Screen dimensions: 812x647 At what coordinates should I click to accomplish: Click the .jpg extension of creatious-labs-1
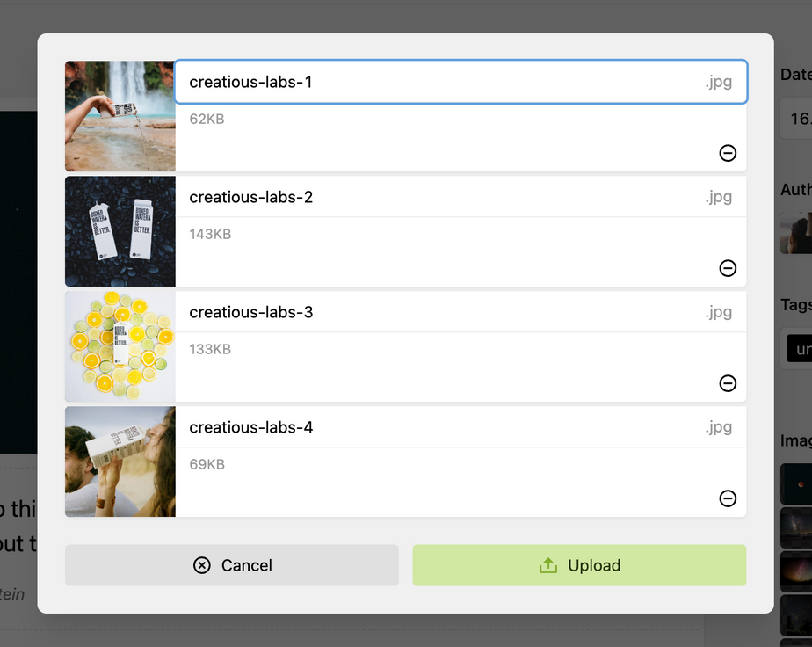pyautogui.click(x=718, y=82)
